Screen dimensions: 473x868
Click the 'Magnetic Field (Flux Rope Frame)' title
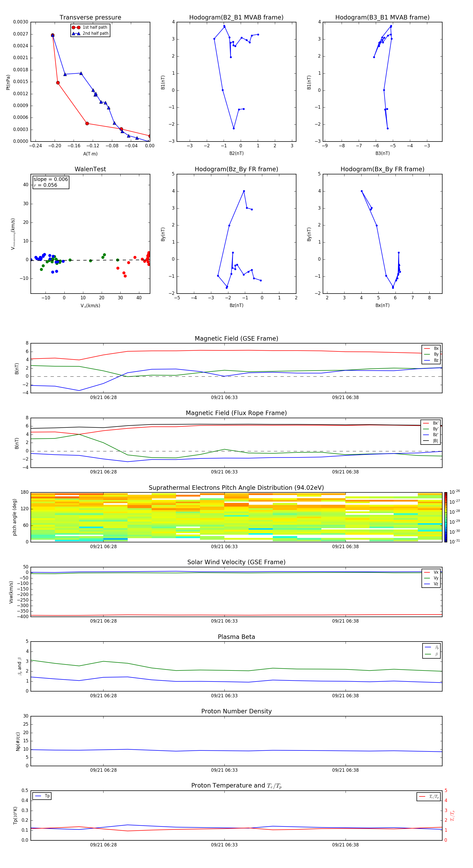pos(236,413)
